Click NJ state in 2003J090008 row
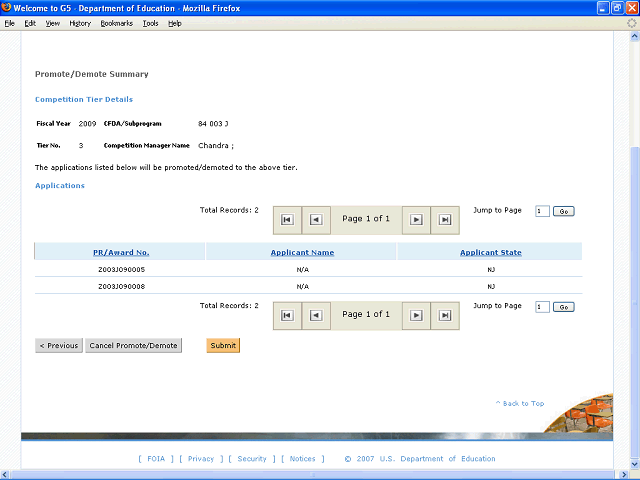This screenshot has height=480, width=640. coord(491,287)
